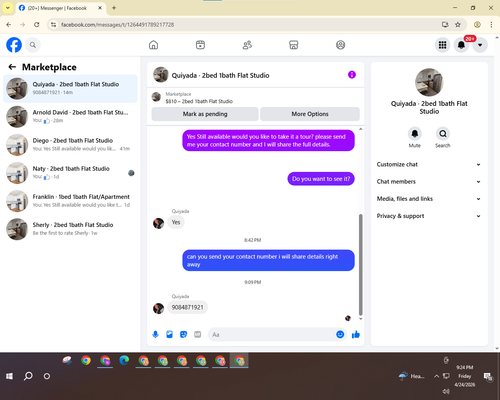Click Mark as pending button

[205, 114]
